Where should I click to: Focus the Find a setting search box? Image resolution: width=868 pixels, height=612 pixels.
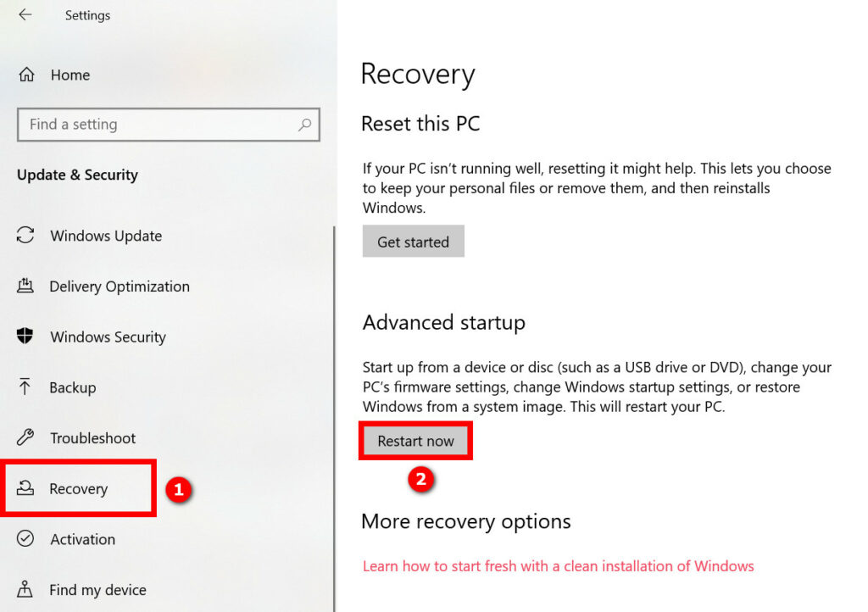coord(169,125)
